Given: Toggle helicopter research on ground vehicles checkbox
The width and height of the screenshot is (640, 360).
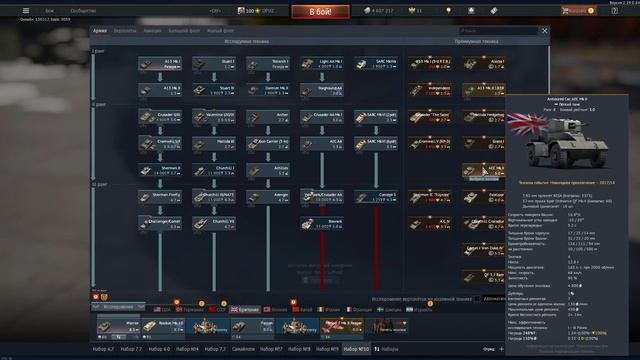Looking at the screenshot, I should pos(477,299).
